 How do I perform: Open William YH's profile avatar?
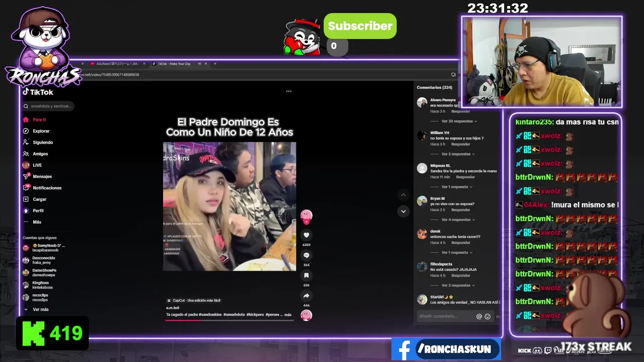click(422, 135)
